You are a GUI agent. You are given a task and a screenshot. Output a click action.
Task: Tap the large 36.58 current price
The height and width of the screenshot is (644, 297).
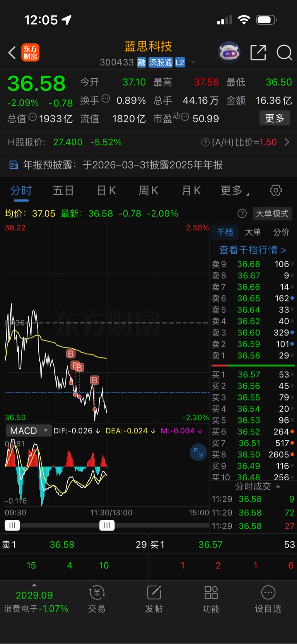(x=37, y=83)
